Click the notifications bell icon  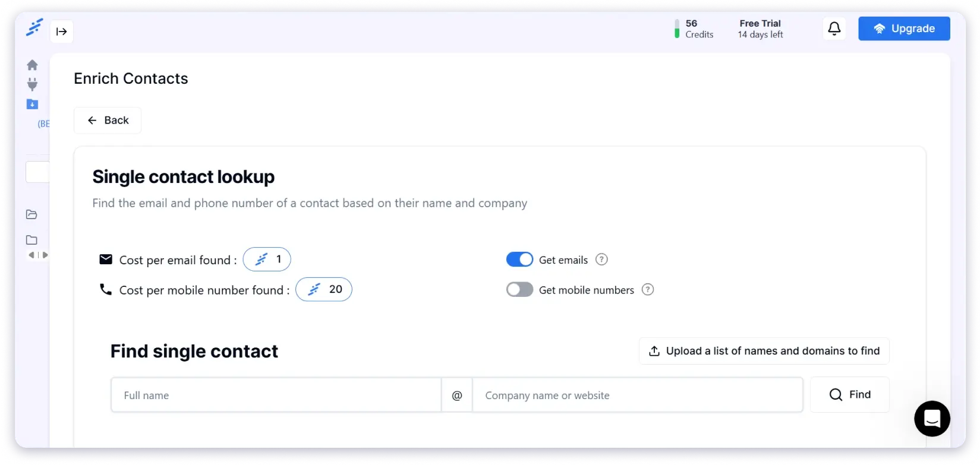coord(834,29)
